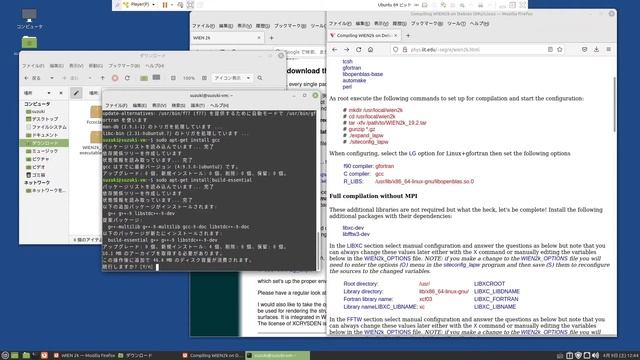The height and width of the screenshot is (360, 640).
Task: Bookmark this page with the star
Action: point(560,49)
